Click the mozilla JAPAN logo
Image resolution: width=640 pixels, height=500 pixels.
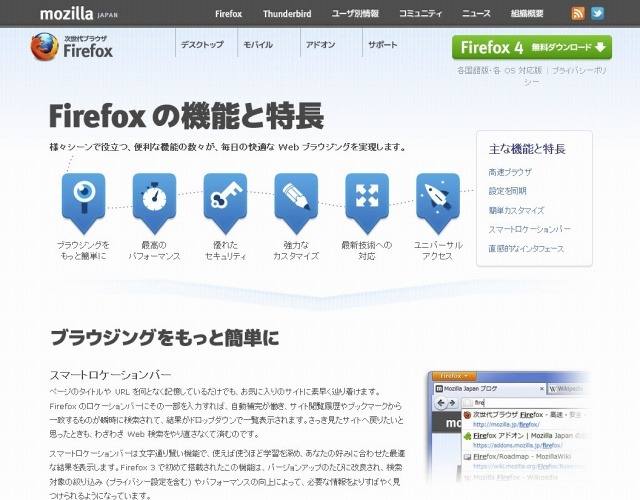[79, 14]
